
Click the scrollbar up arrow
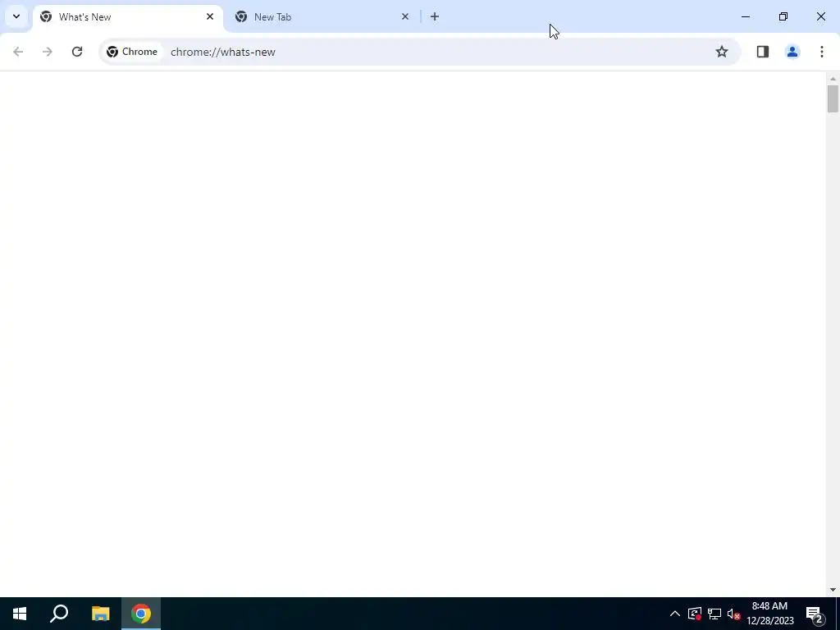833,79
